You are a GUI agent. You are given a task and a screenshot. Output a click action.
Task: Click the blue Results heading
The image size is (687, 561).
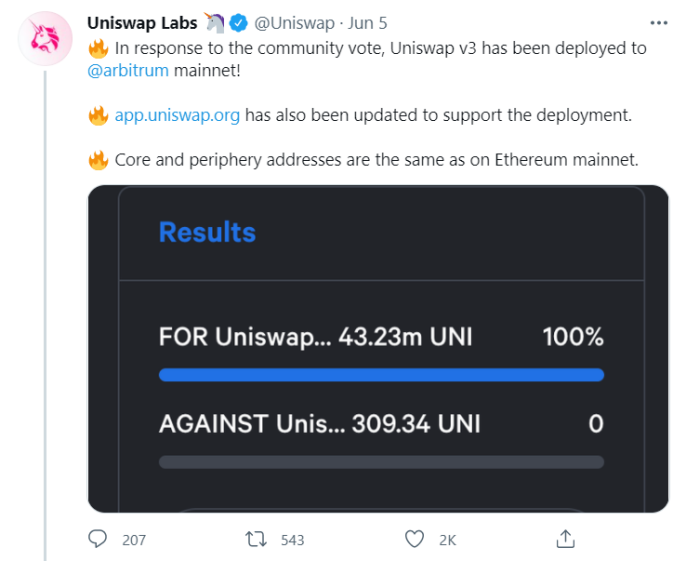point(207,232)
